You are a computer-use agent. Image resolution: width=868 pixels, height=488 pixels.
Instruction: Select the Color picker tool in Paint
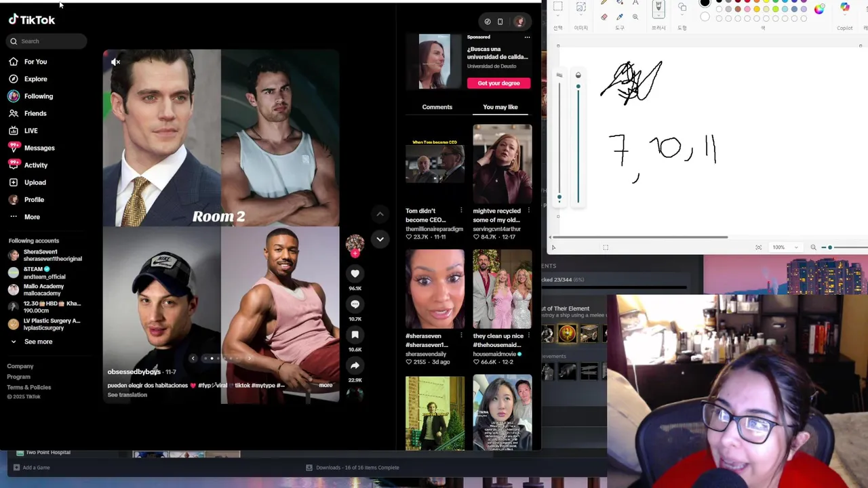620,17
